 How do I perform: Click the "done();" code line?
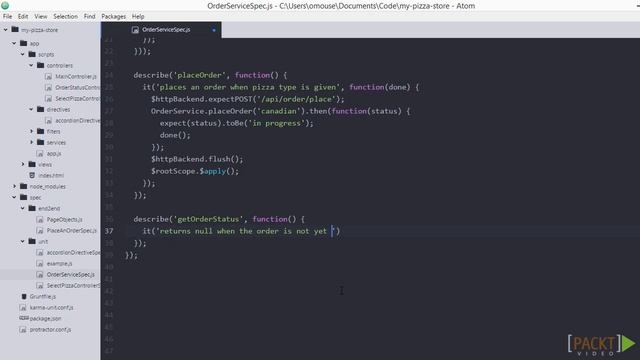tap(175, 135)
